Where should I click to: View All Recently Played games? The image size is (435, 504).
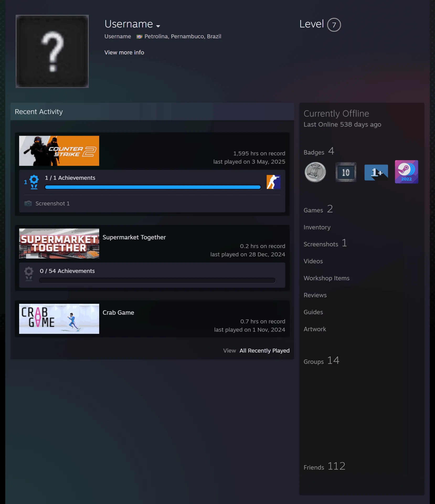click(264, 351)
